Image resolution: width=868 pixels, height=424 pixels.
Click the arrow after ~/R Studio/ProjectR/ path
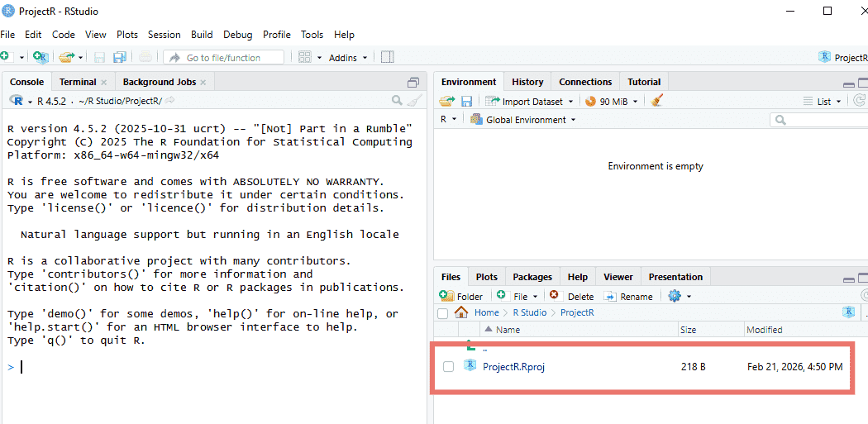pyautogui.click(x=170, y=100)
